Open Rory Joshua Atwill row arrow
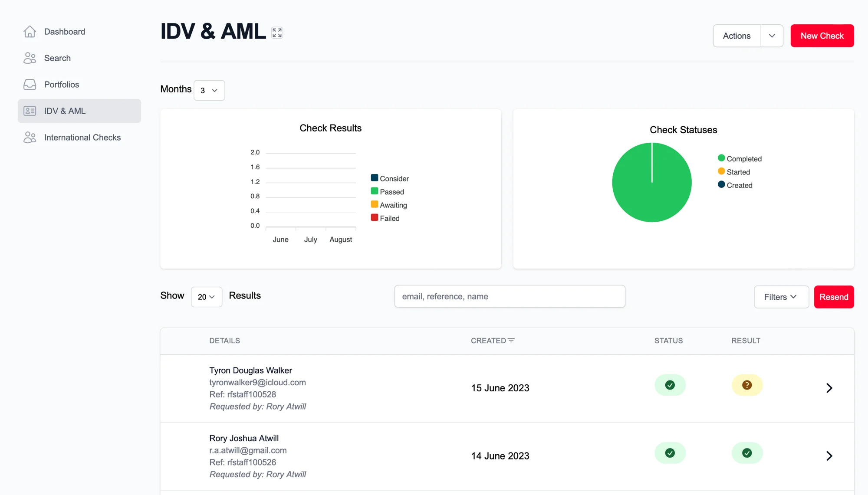The height and width of the screenshot is (495, 868). (829, 456)
